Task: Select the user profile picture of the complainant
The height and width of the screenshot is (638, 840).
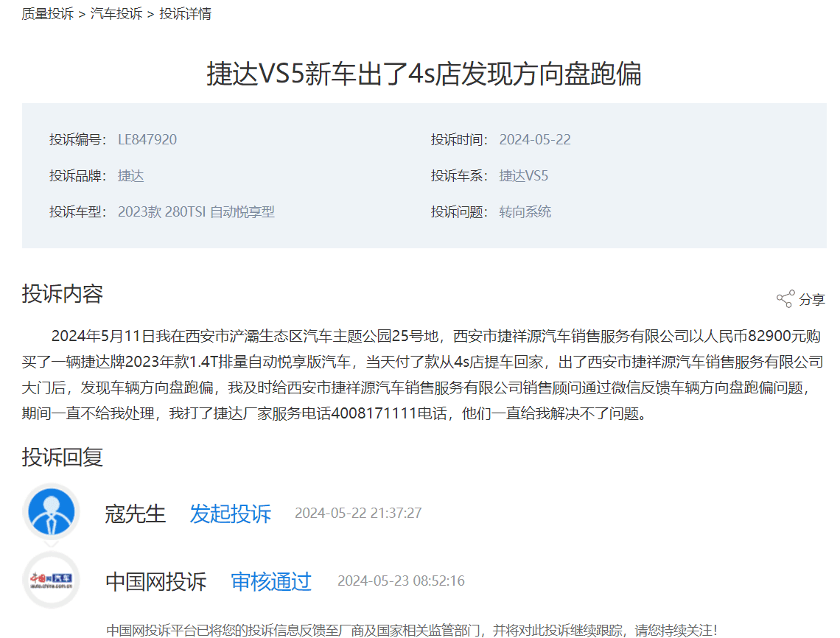Action: 51,513
